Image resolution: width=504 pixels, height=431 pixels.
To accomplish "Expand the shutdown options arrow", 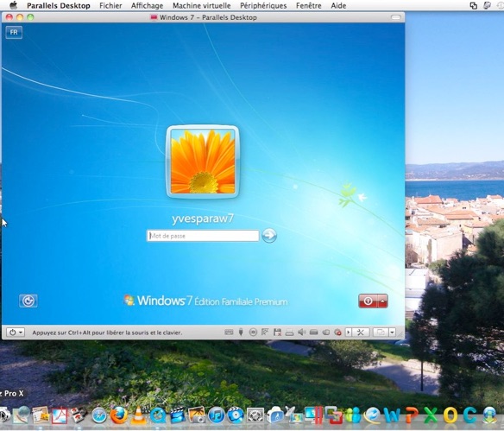I will pyautogui.click(x=382, y=301).
